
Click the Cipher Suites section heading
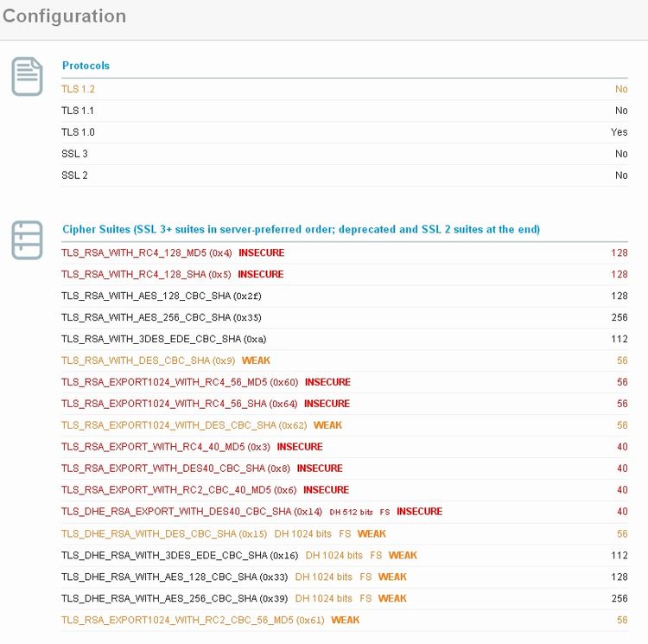click(301, 230)
